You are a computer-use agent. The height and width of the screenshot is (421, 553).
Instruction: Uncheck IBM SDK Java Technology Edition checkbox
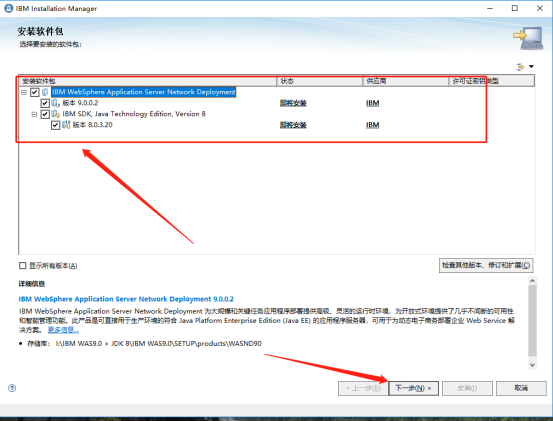click(x=45, y=114)
